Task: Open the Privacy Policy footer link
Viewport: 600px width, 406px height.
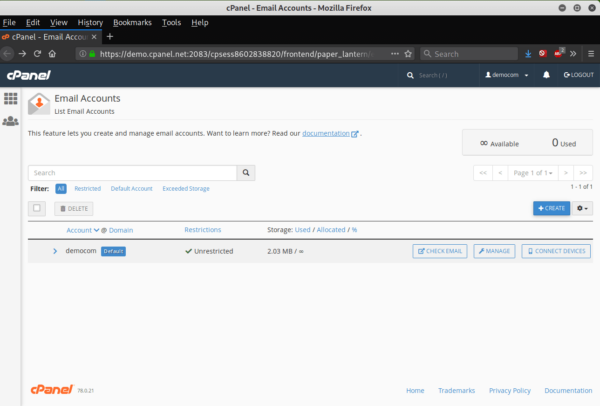Action: point(510,390)
